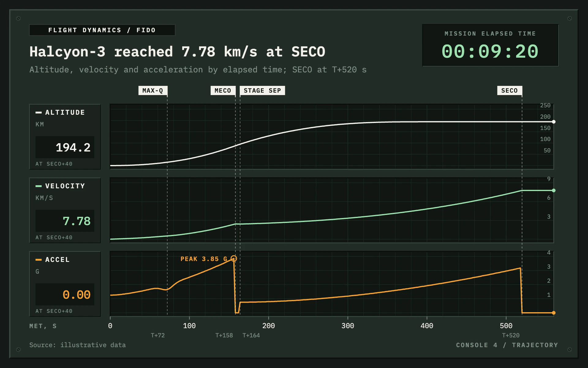This screenshot has width=588, height=368.
Task: Click the Source: illustrative data note
Action: [77, 345]
